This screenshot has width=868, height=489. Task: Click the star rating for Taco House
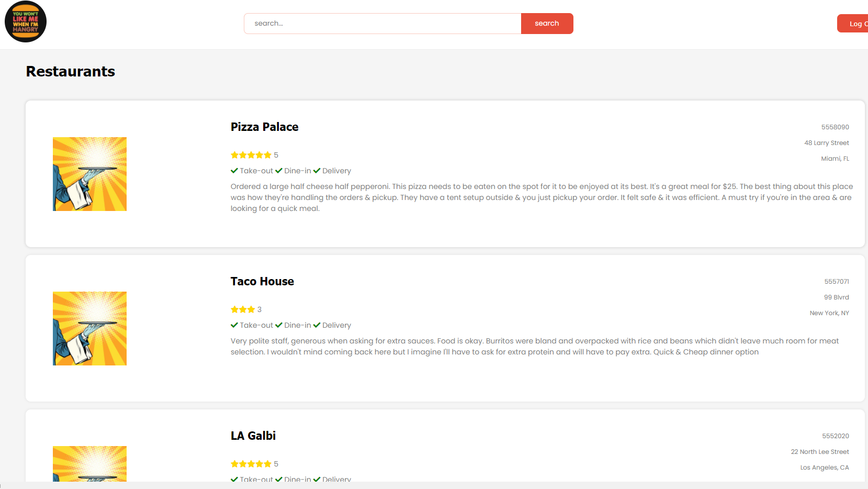(x=243, y=309)
